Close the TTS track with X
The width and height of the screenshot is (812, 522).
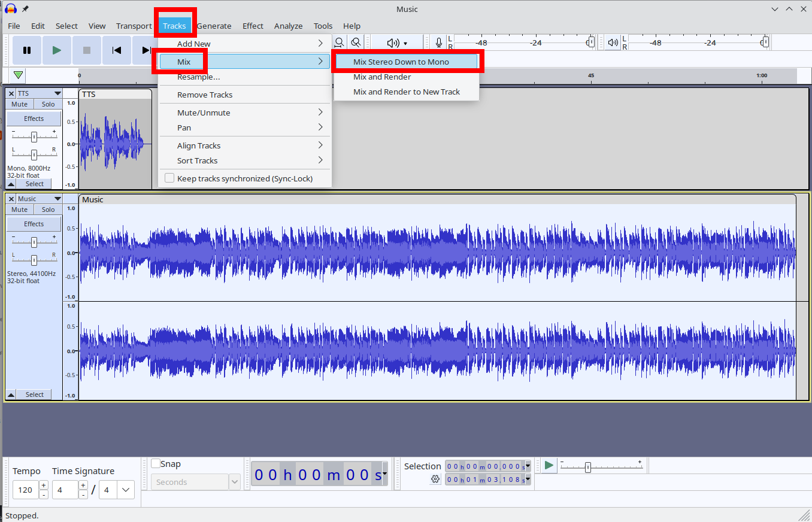click(11, 93)
